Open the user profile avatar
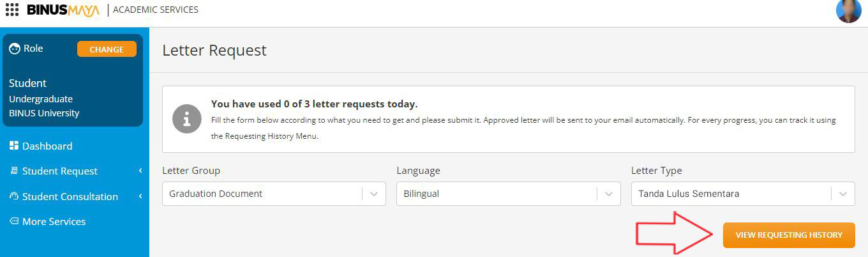The height and width of the screenshot is (257, 868). tap(848, 11)
